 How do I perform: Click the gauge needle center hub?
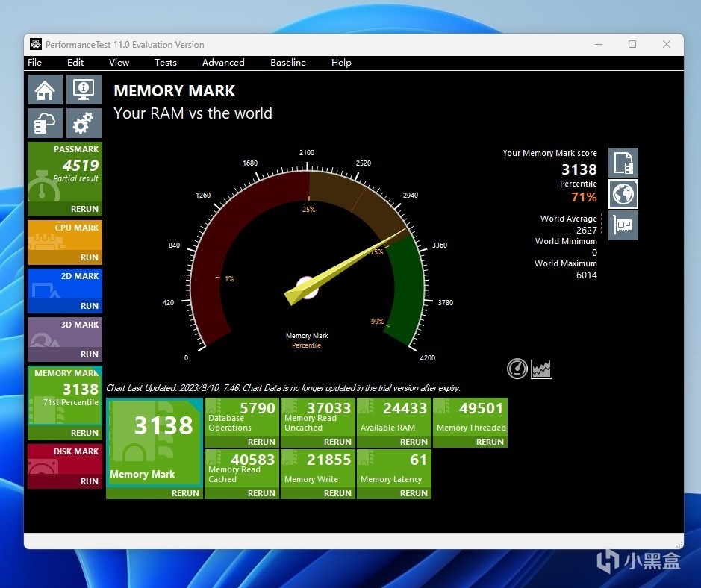[x=307, y=288]
